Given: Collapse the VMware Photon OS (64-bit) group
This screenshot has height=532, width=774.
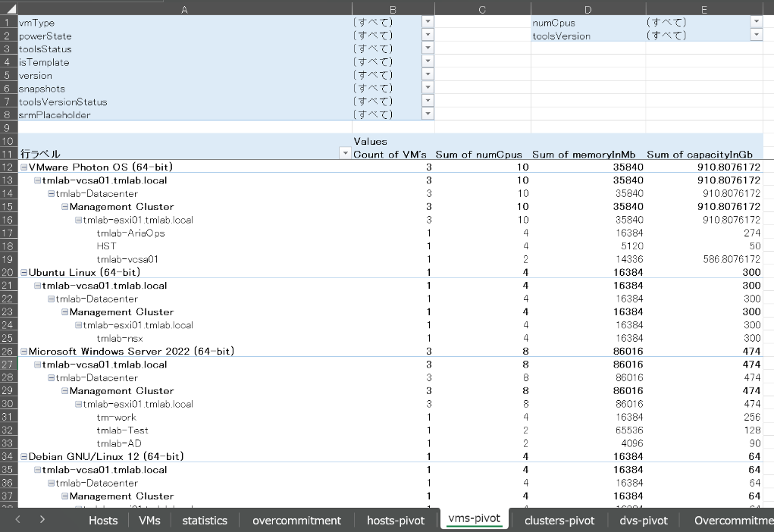Looking at the screenshot, I should point(24,167).
